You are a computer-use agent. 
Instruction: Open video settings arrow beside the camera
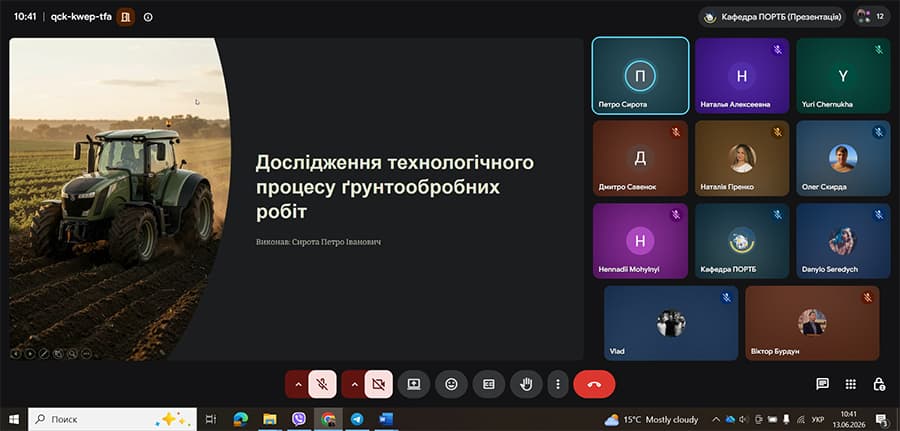coord(354,385)
